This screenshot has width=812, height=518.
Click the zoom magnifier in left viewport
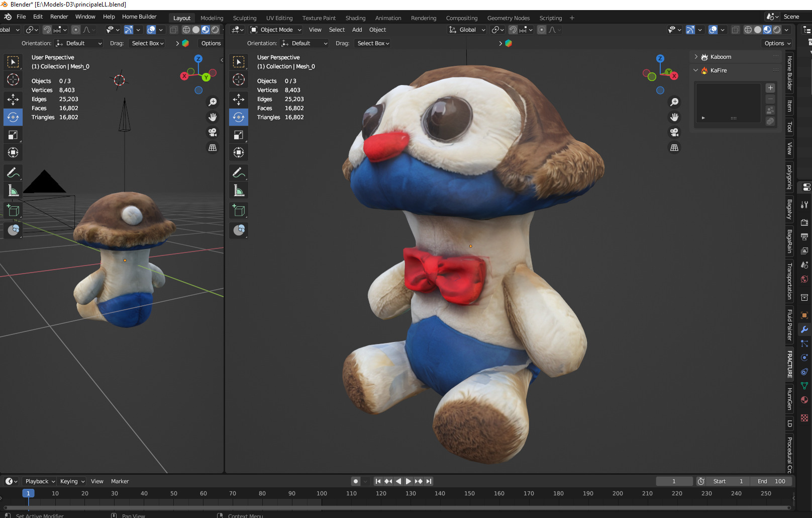click(213, 102)
